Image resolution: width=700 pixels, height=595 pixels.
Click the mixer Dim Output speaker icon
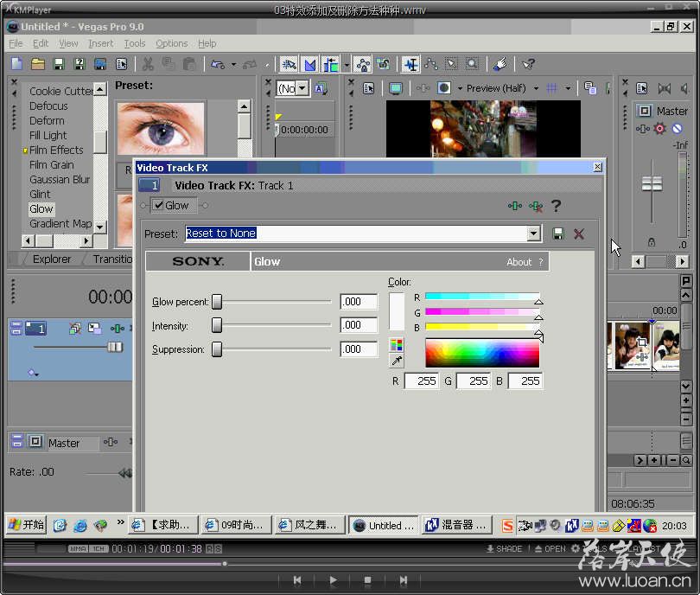pyautogui.click(x=684, y=88)
